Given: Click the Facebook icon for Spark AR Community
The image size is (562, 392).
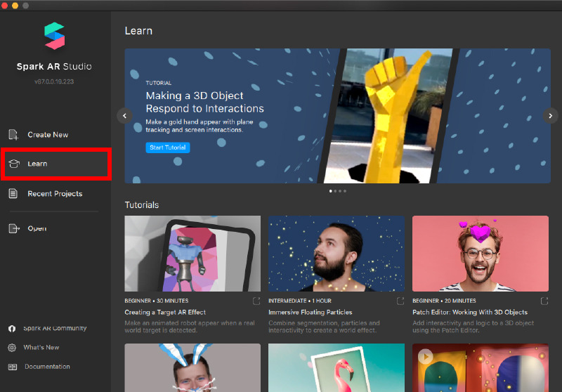Looking at the screenshot, I should coord(12,329).
